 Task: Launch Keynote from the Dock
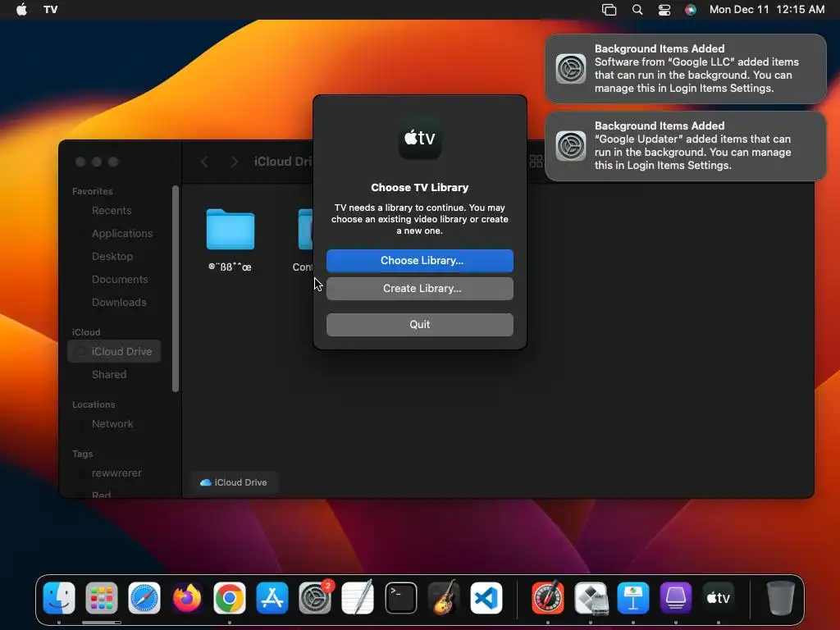coord(633,598)
